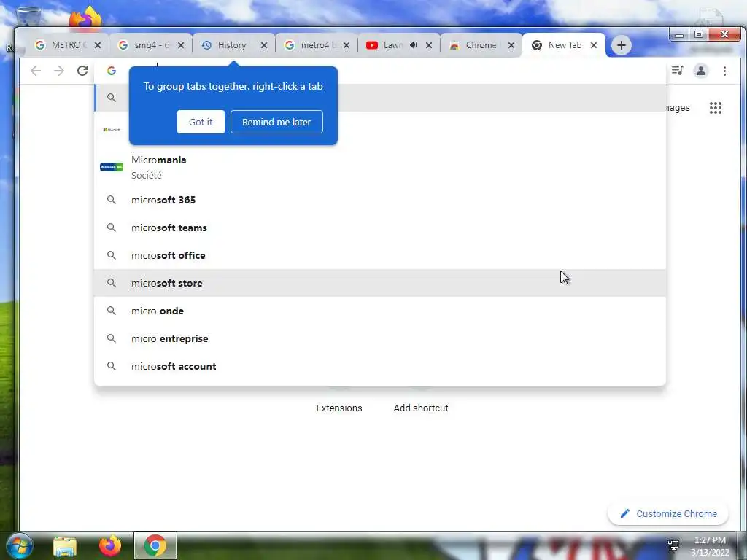Close the History tab
Viewport: 747px width, 560px height.
[x=263, y=45]
